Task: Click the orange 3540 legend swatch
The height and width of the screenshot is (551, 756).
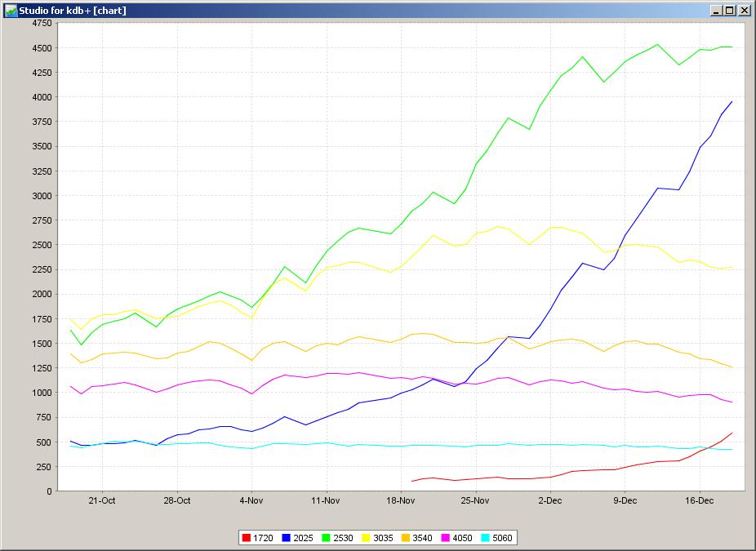Action: click(406, 538)
